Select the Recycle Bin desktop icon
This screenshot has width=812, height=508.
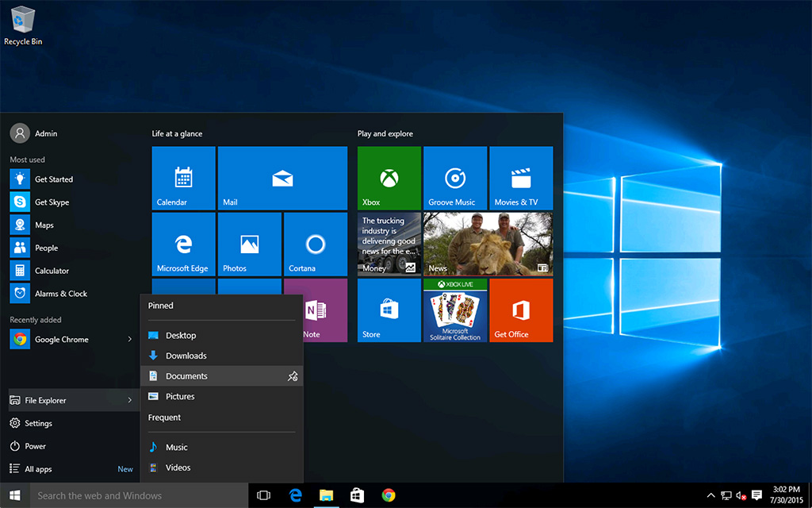coord(23,25)
